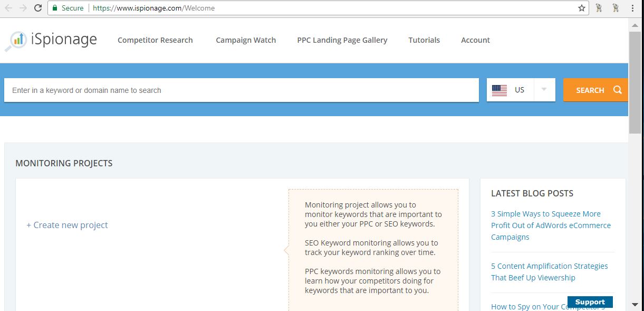This screenshot has width=644, height=311.
Task: Open Competitor Research menu
Action: pos(155,40)
